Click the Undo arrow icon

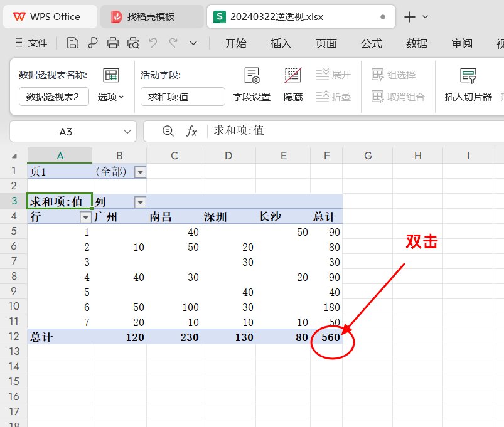(x=153, y=43)
